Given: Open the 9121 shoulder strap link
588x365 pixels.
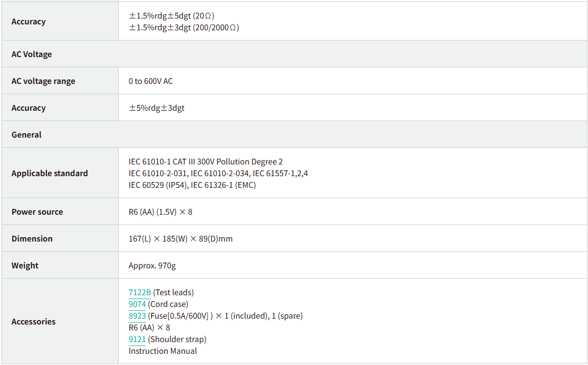Looking at the screenshot, I should point(137,339).
